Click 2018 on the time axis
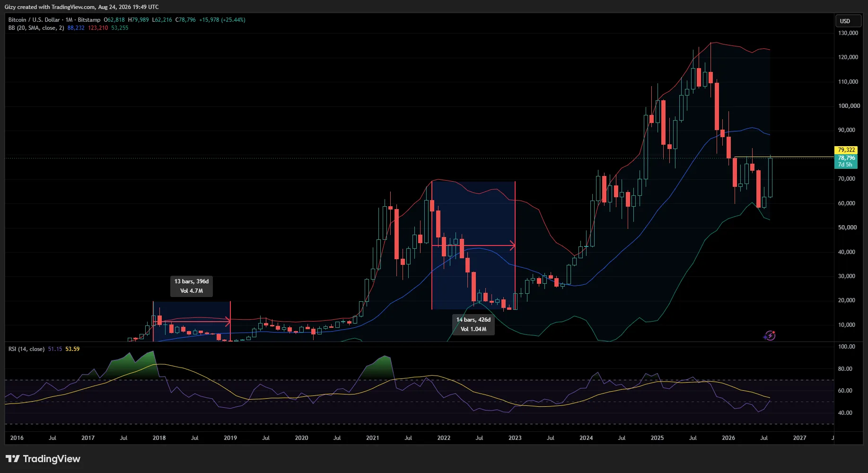The width and height of the screenshot is (868, 473). pos(159,438)
